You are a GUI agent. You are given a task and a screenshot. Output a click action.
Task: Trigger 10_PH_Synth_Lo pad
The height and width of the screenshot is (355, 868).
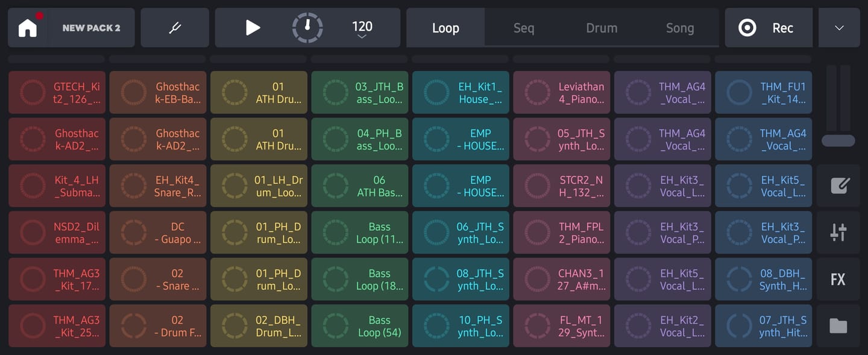461,326
